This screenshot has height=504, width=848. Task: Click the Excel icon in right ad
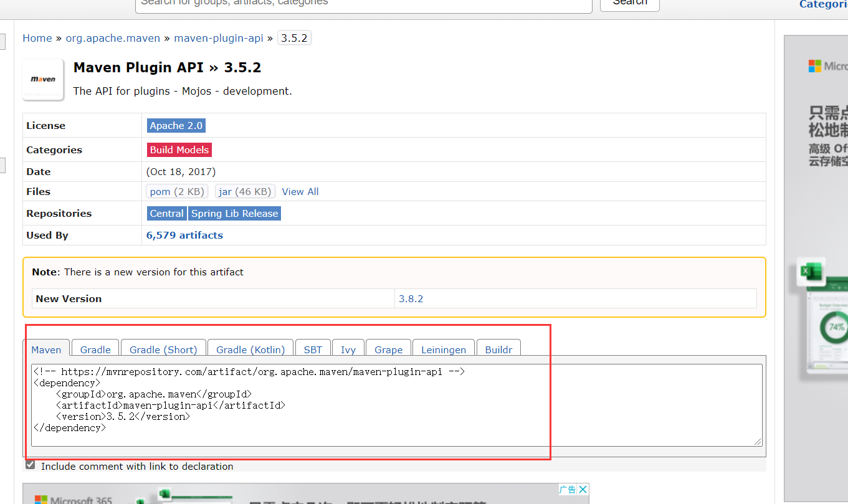(x=812, y=272)
